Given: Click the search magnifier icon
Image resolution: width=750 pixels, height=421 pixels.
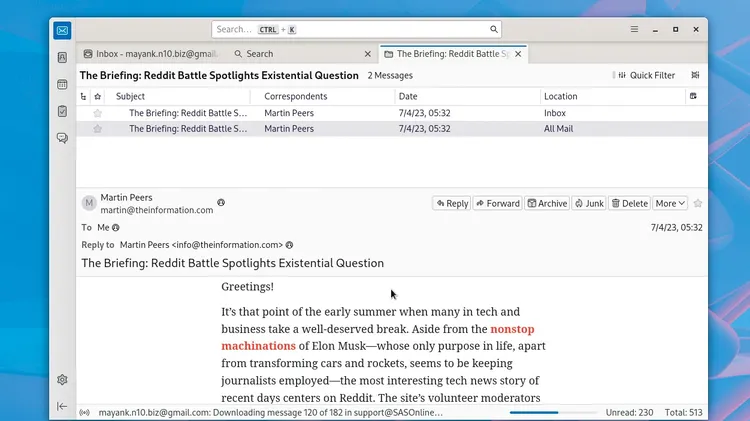Looking at the screenshot, I should [x=494, y=29].
